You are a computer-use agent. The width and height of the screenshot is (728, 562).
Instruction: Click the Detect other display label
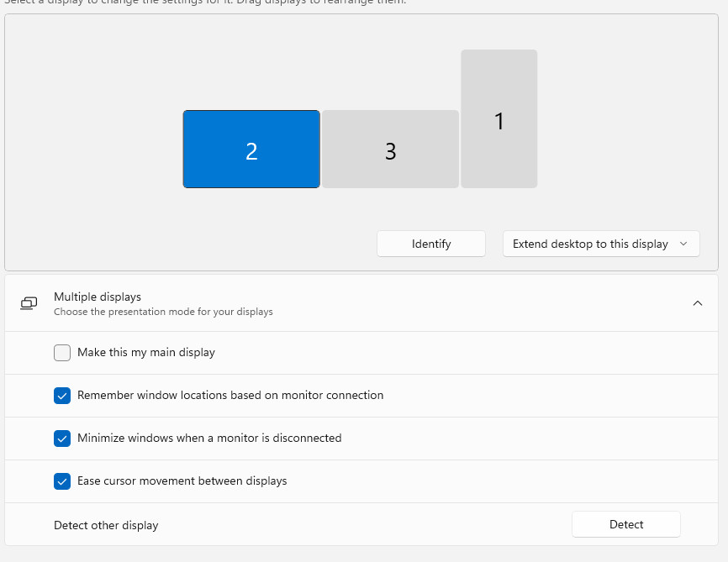[x=106, y=525]
